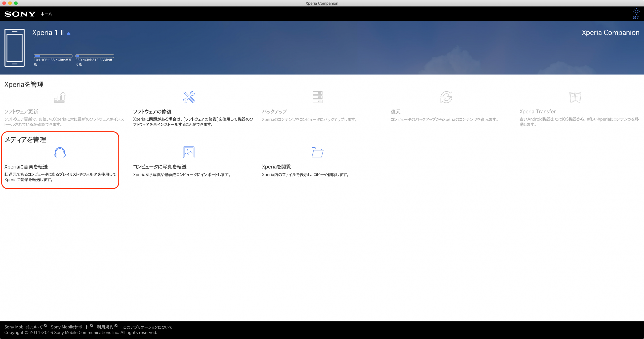
Task: Select バックアップ title
Action: pyautogui.click(x=274, y=111)
